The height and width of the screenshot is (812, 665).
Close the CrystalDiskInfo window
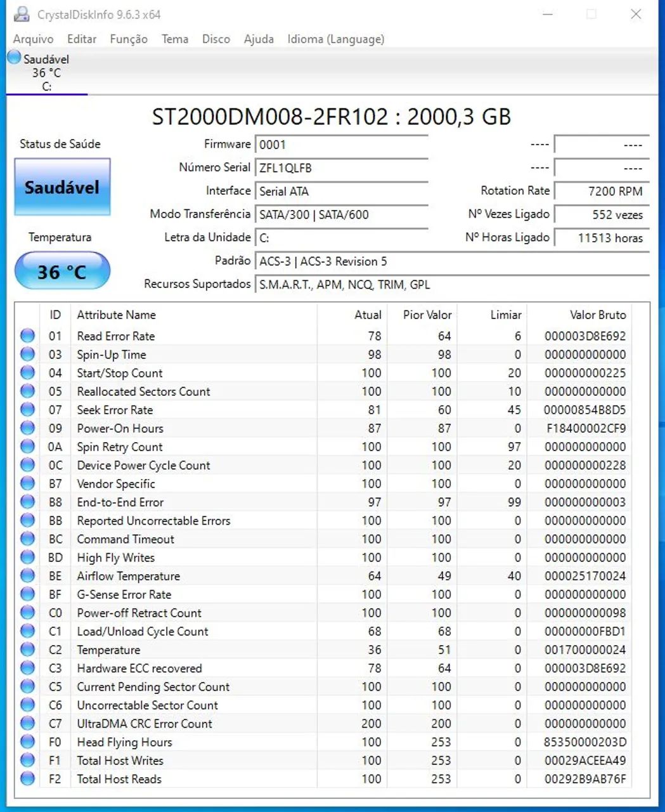click(x=636, y=14)
